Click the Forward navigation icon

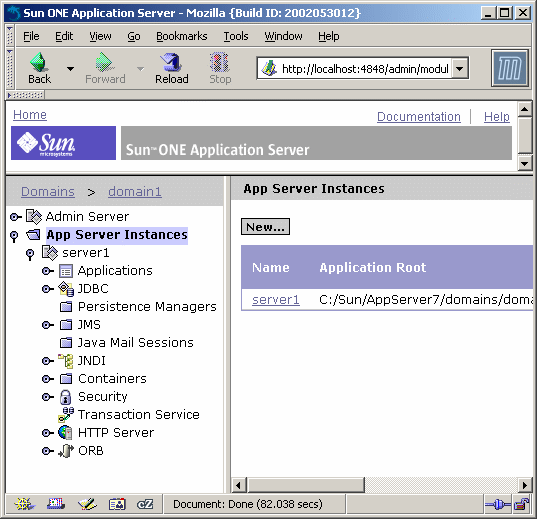pyautogui.click(x=103, y=62)
